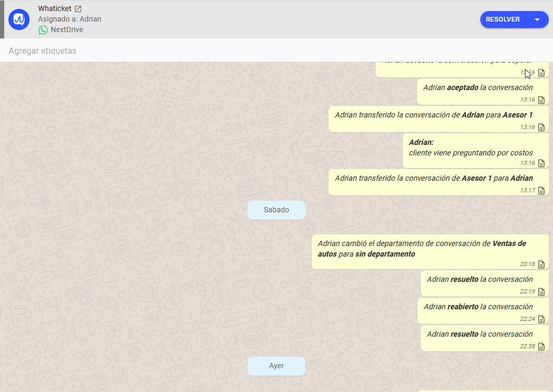Click the NextDrive connection label
The height and width of the screenshot is (392, 553).
[x=67, y=30]
